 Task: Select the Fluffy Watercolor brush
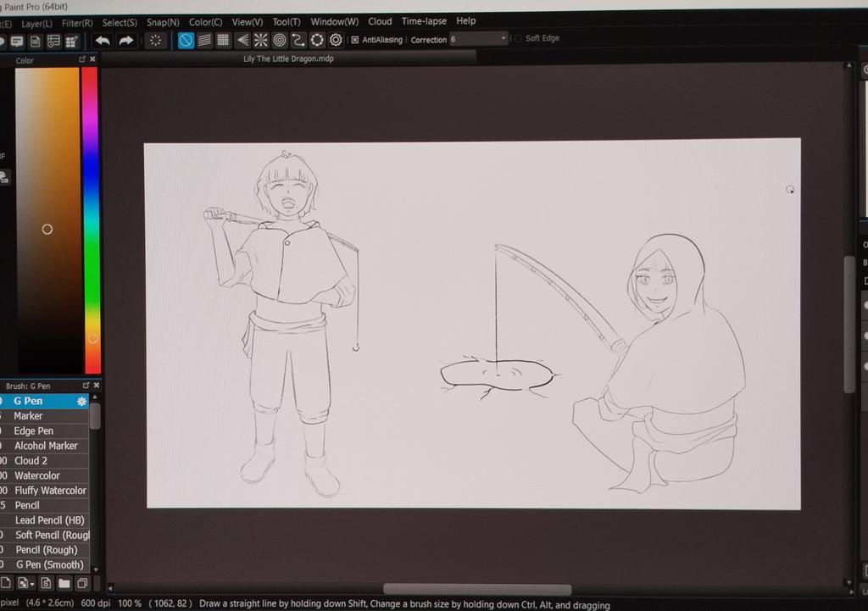point(44,491)
